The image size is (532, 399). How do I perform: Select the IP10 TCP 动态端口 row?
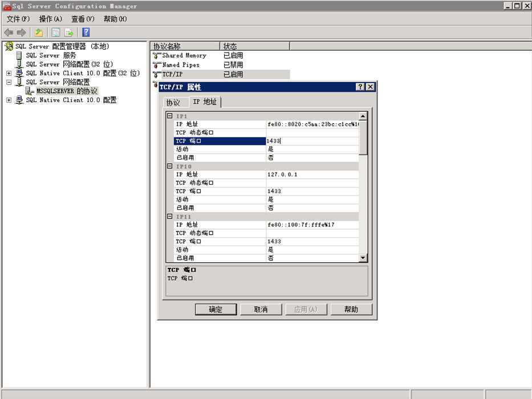266,182
